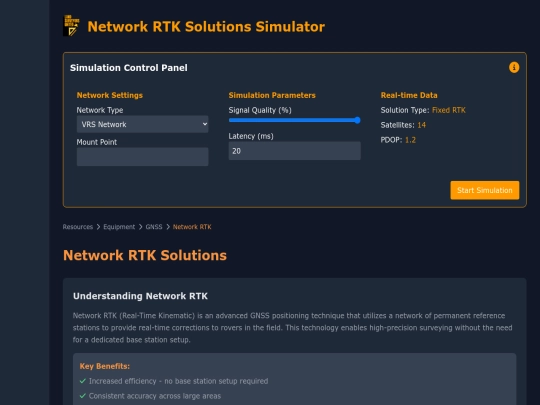This screenshot has width=540, height=405.
Task: Click the PDOP value 1.2
Action: click(410, 140)
